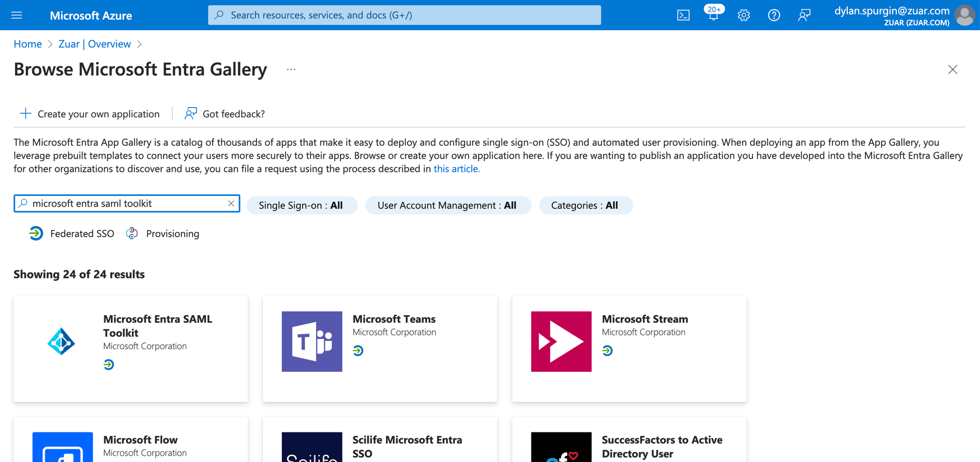Click the magnifier icon in gallery search box

pyautogui.click(x=23, y=203)
